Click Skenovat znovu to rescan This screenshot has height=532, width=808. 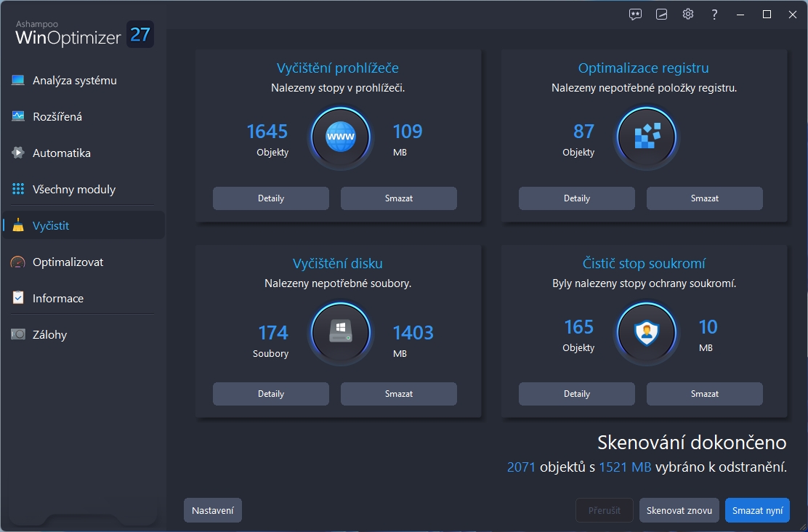pos(679,510)
